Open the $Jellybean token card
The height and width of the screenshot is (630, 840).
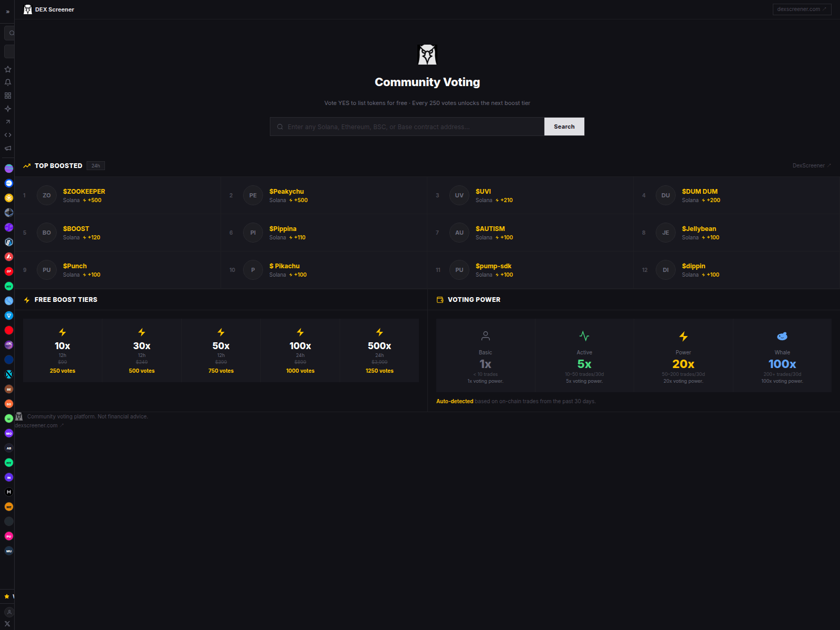737,233
